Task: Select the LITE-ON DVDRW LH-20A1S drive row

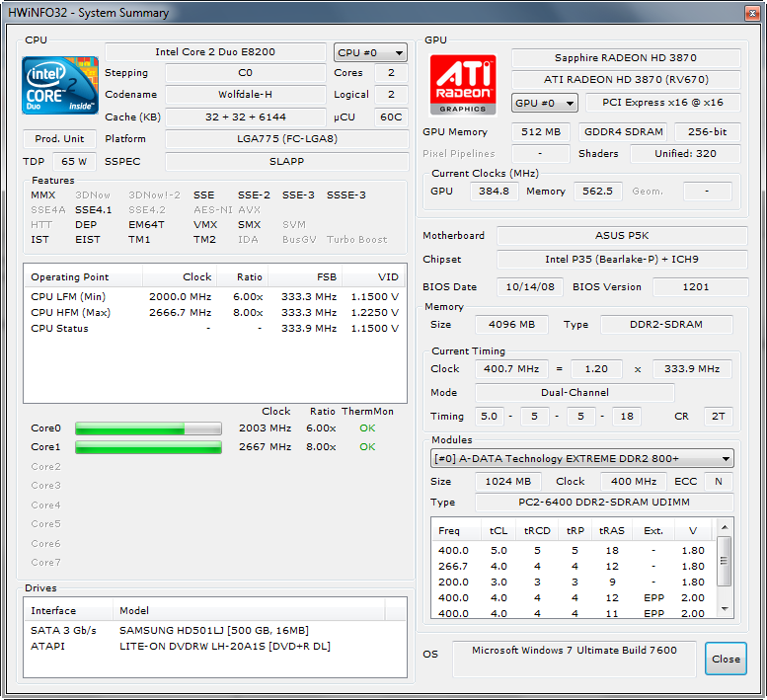Action: point(215,646)
